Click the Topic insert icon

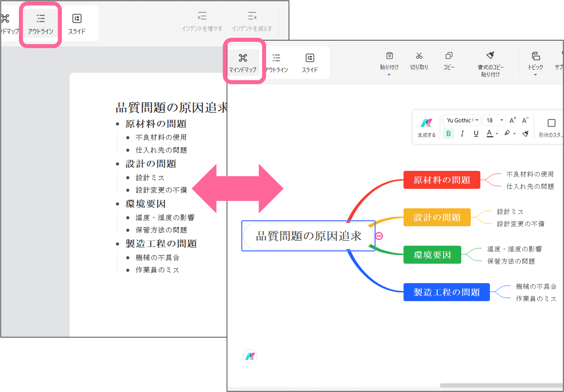click(535, 56)
